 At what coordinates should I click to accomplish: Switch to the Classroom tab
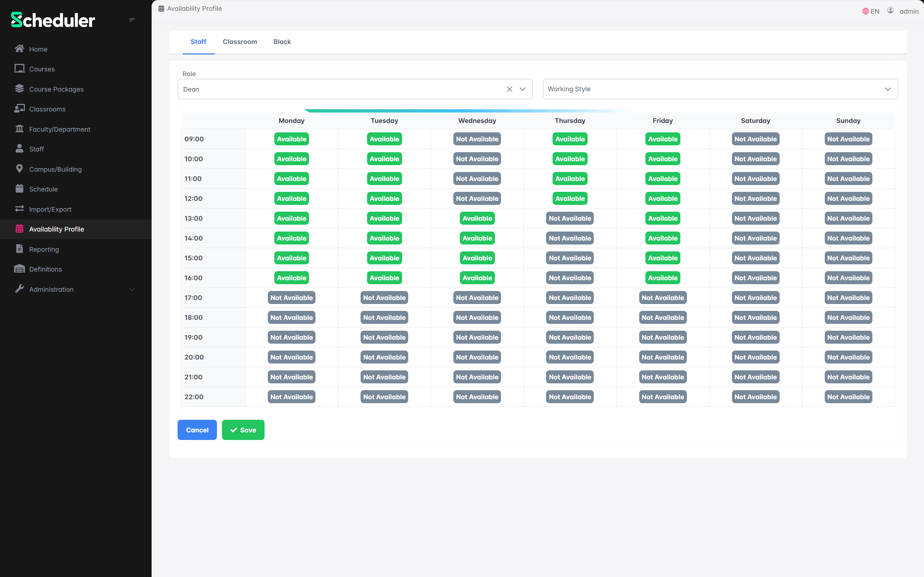tap(240, 41)
